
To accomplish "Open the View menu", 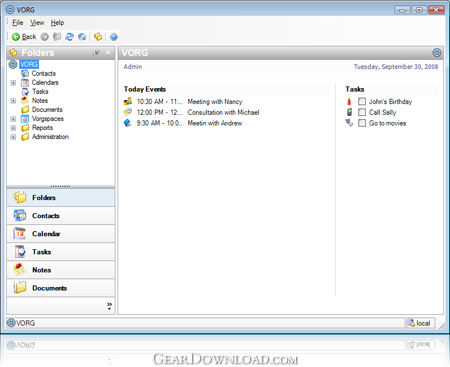I will click(x=37, y=23).
